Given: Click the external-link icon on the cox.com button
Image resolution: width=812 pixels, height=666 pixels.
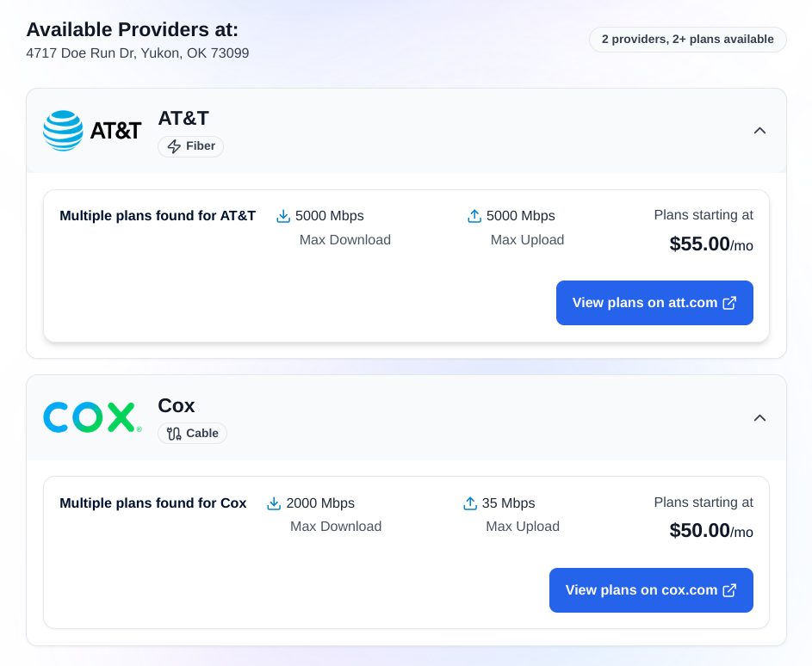Looking at the screenshot, I should pyautogui.click(x=729, y=590).
